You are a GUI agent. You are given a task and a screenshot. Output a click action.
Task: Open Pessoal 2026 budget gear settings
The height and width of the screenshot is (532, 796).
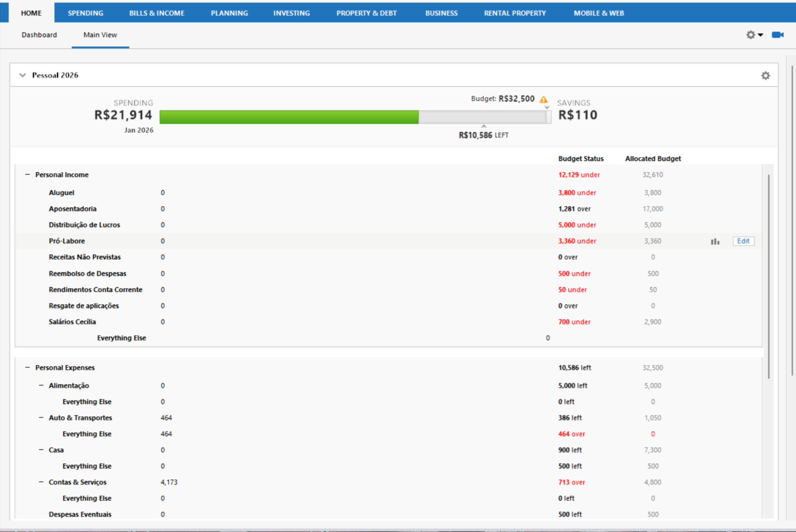point(765,76)
